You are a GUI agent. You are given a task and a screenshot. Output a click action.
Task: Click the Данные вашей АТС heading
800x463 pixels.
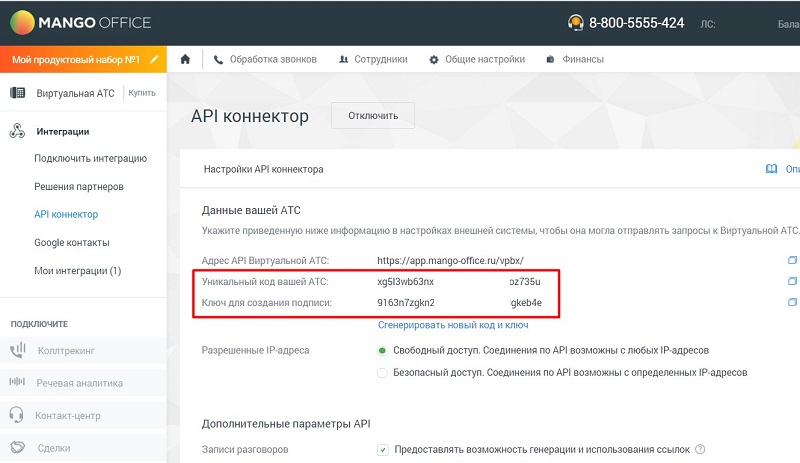point(251,210)
